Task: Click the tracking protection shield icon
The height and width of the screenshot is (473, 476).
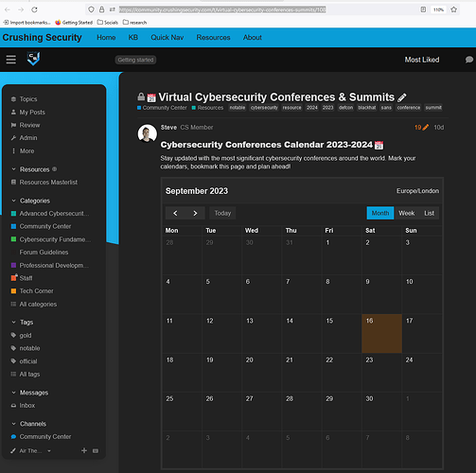Action: tap(91, 9)
